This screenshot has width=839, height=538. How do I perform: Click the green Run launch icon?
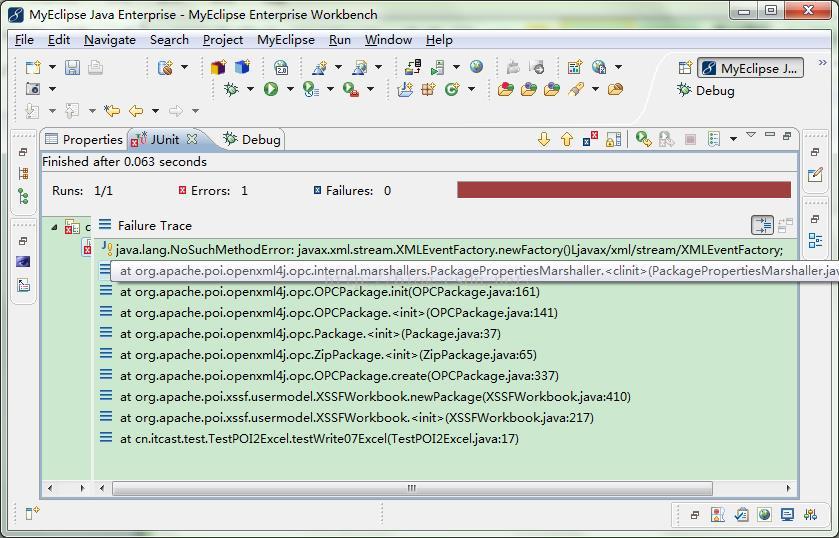pyautogui.click(x=271, y=89)
